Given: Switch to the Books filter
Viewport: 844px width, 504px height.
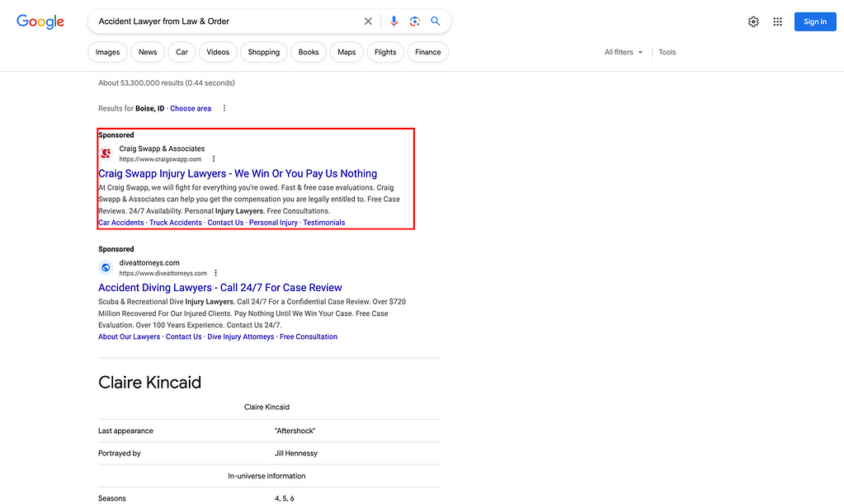Looking at the screenshot, I should click(309, 52).
